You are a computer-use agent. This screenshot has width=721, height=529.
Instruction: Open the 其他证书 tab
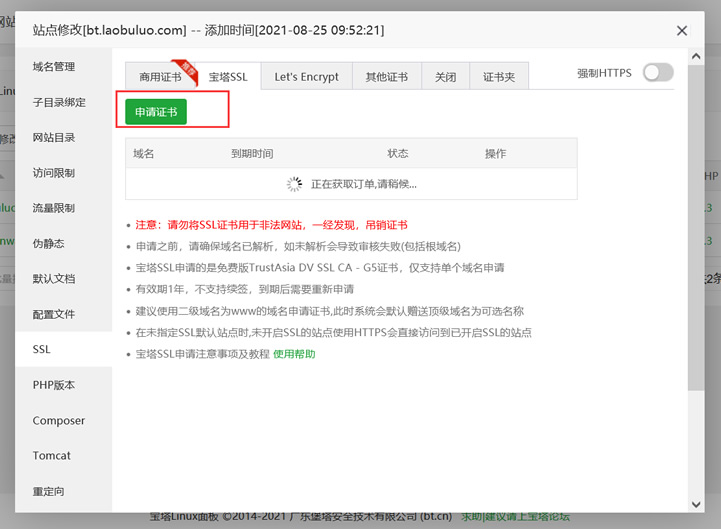[387, 77]
